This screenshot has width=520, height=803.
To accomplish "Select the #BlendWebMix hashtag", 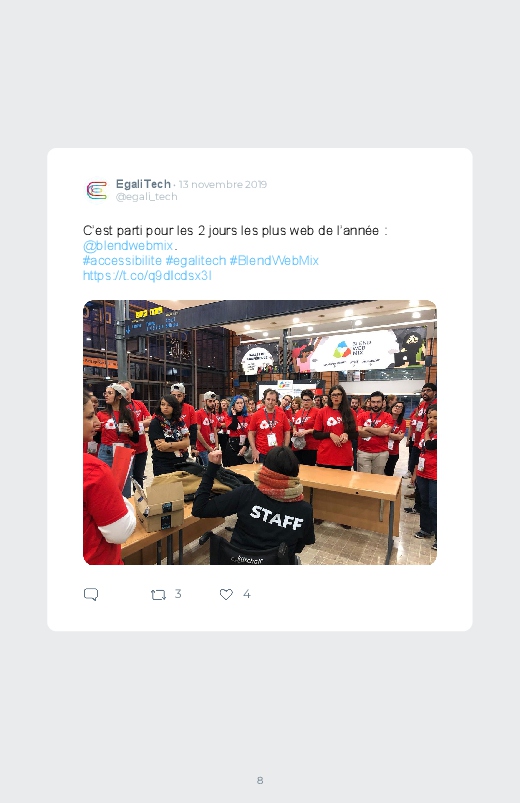I will 274,261.
